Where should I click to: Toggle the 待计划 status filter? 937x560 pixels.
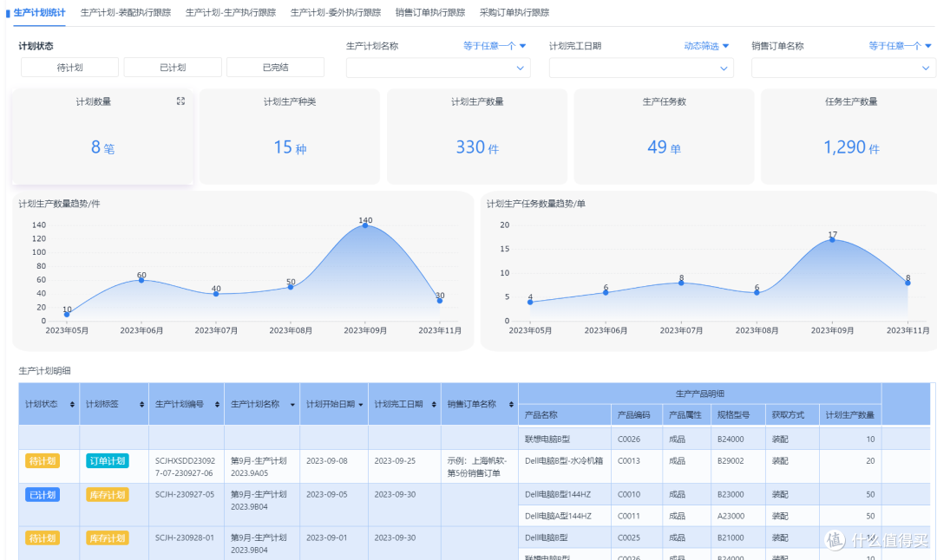70,68
